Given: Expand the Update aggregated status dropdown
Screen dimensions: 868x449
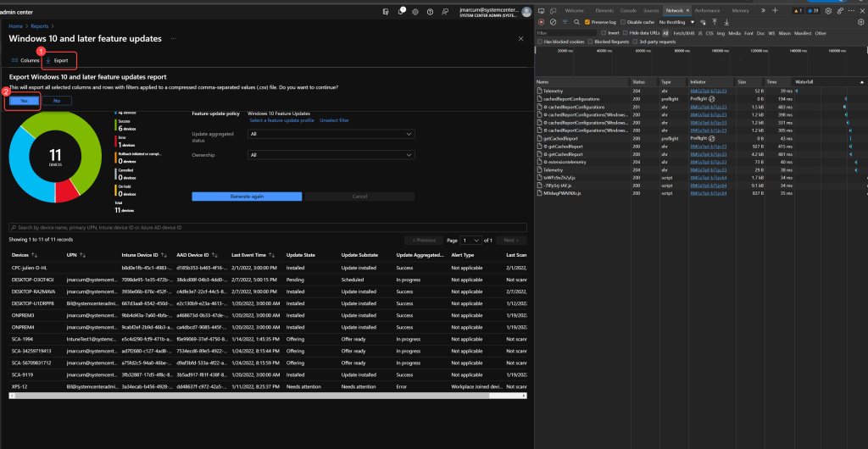Looking at the screenshot, I should (x=331, y=134).
